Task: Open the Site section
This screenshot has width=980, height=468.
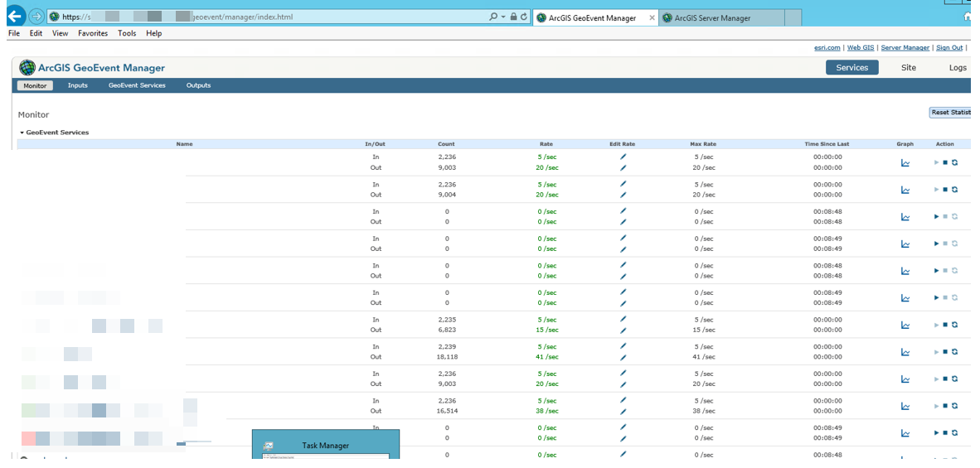Action: 908,67
